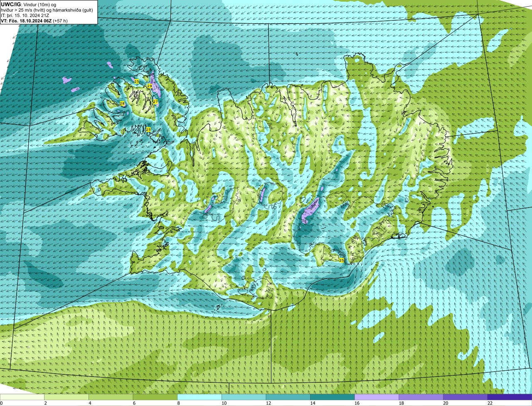Click the "16" value on the wind scale

[357, 403]
